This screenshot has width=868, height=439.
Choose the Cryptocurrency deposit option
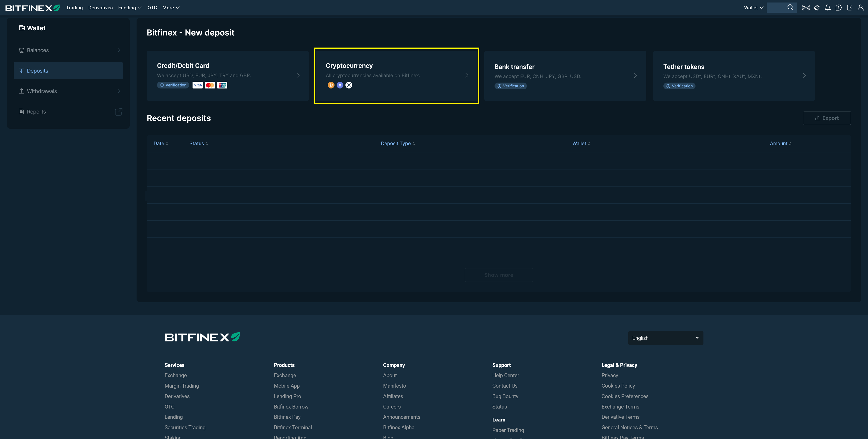pyautogui.click(x=396, y=76)
